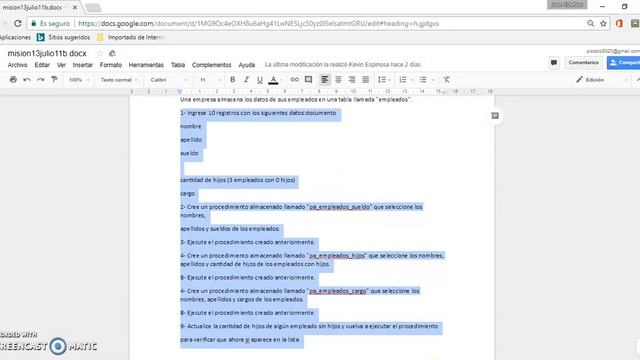The height and width of the screenshot is (360, 640).
Task: Open the Ver menu
Action: [x=61, y=65]
